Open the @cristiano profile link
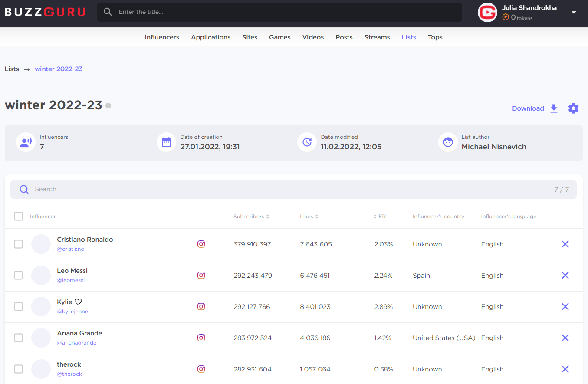The width and height of the screenshot is (588, 384). [71, 249]
